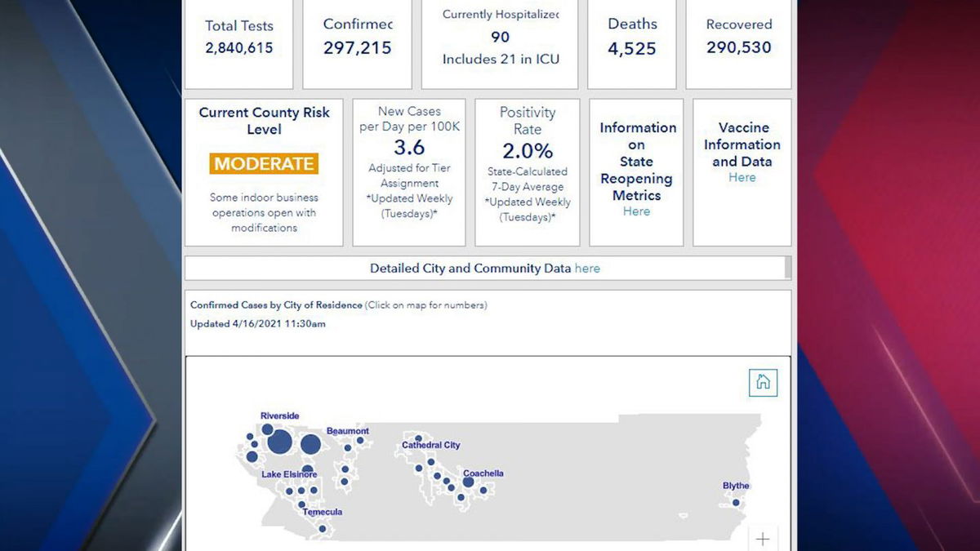Click the largest Riverside case bubble
The width and height of the screenshot is (980, 551).
pos(279,442)
